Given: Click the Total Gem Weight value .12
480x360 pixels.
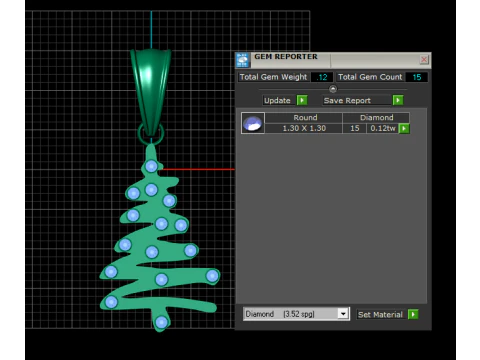Looking at the screenshot, I should [x=322, y=77].
